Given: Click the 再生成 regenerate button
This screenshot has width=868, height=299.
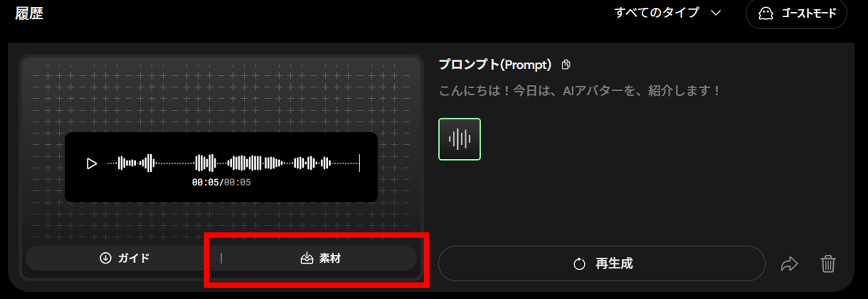Looking at the screenshot, I should coord(602,264).
